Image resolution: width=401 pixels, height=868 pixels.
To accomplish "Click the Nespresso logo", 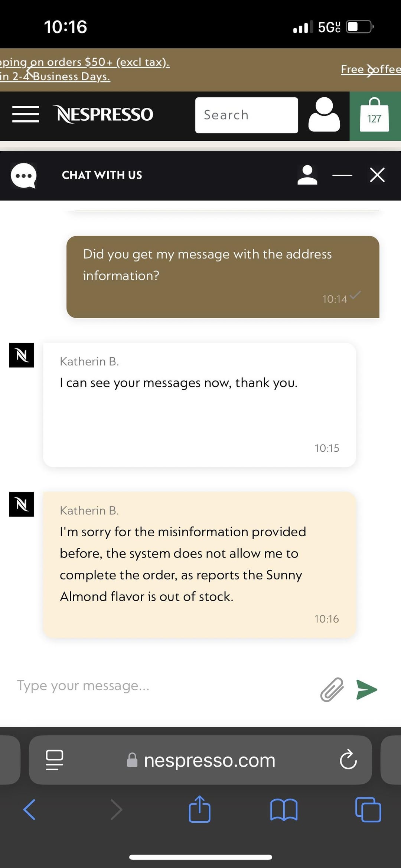I will (103, 114).
